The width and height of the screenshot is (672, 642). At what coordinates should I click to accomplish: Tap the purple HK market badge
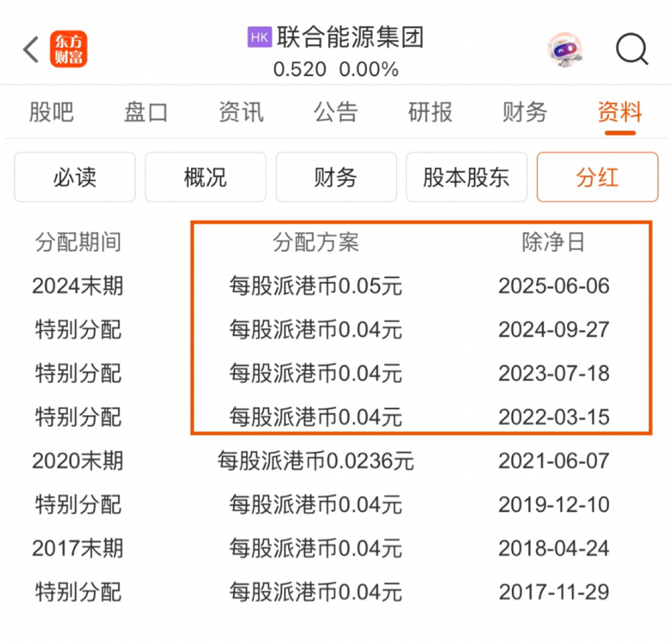(259, 37)
